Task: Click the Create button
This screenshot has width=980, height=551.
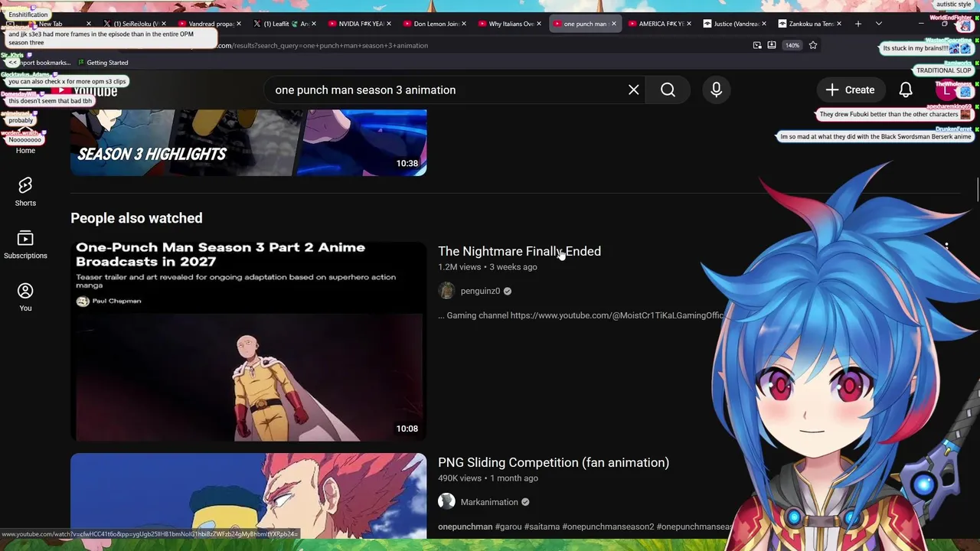Action: coord(850,90)
